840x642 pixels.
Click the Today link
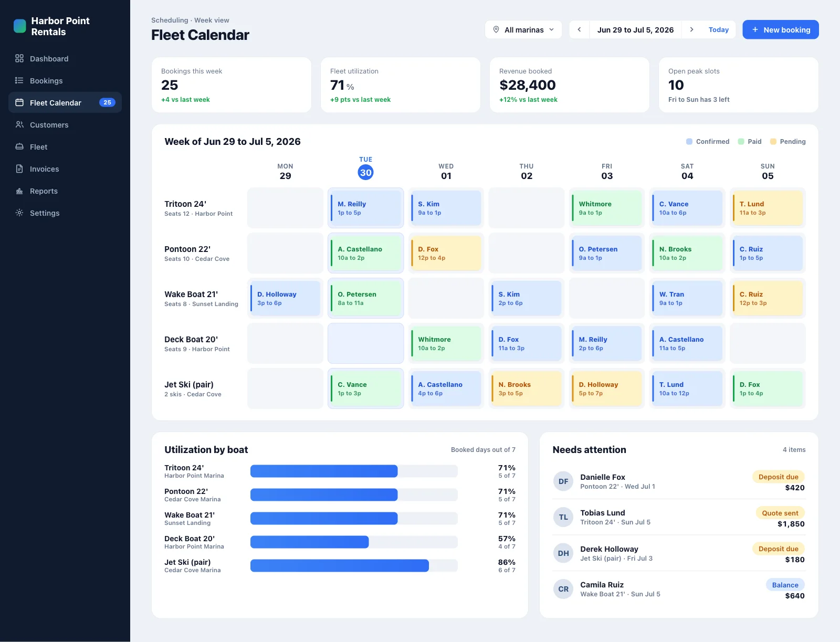click(718, 29)
